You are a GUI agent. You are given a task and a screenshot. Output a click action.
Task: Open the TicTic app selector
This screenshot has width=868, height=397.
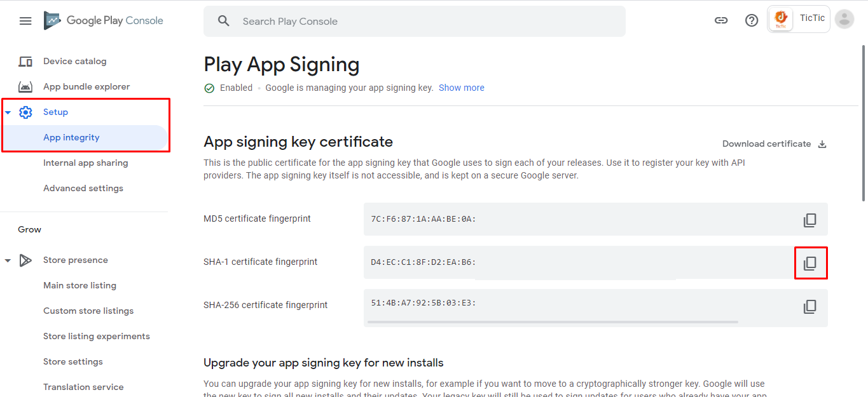799,19
